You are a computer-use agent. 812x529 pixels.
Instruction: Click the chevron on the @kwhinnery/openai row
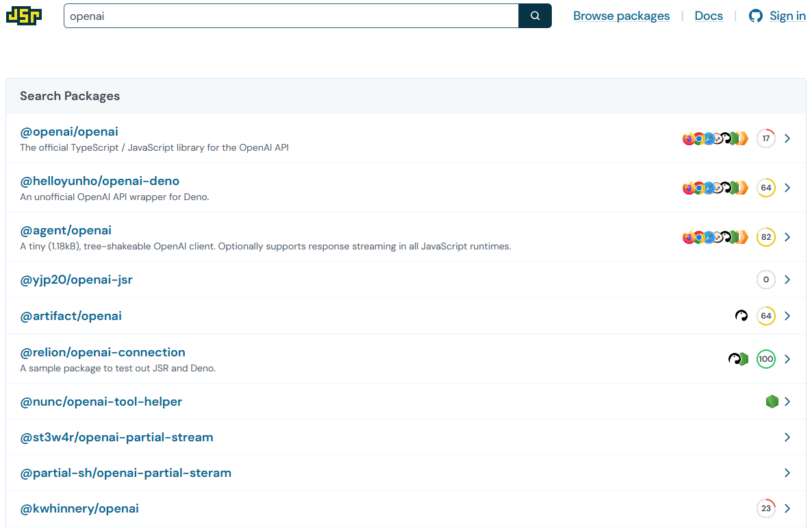point(787,508)
